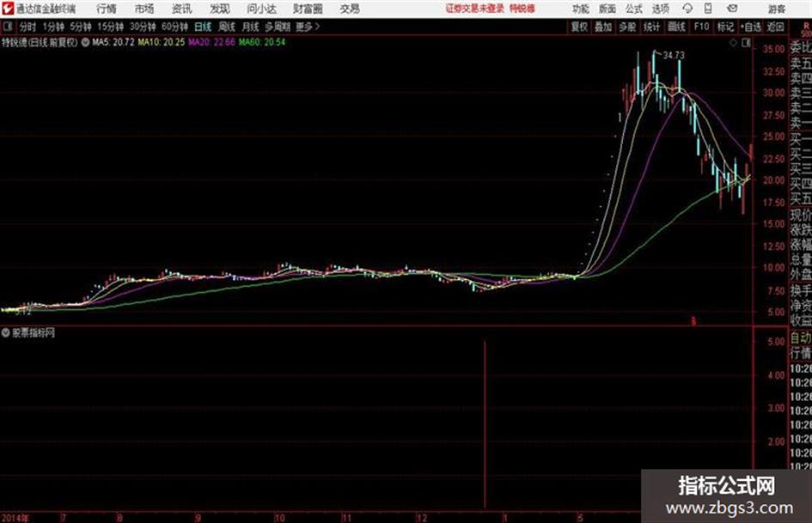Click the 游客 user account label

776,9
